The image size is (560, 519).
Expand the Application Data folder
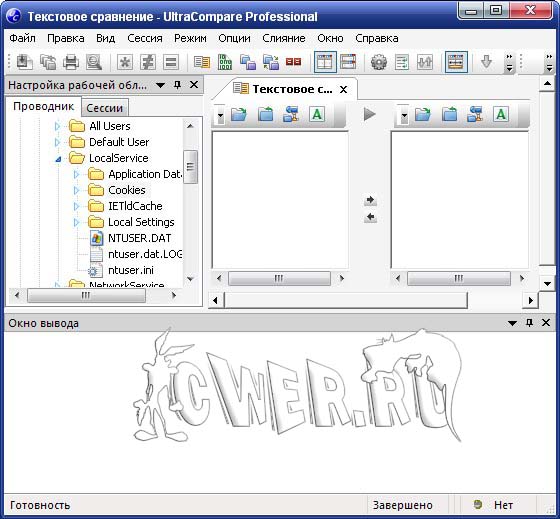click(76, 174)
